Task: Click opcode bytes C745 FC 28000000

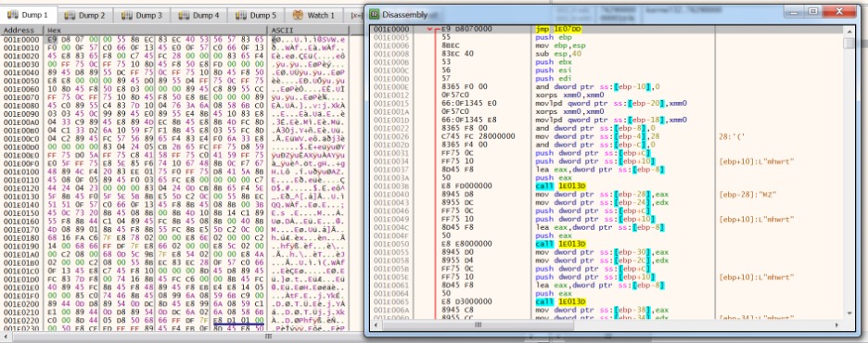Action: tap(478, 136)
